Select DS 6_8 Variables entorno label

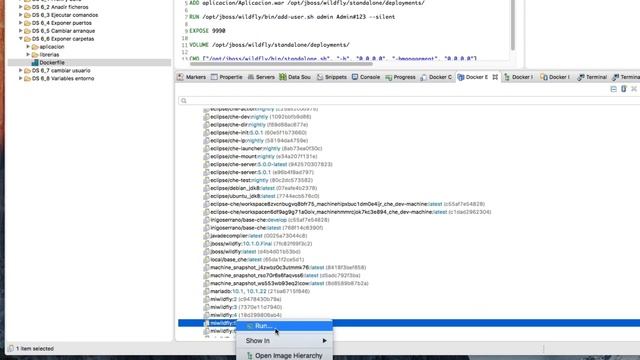63,78
